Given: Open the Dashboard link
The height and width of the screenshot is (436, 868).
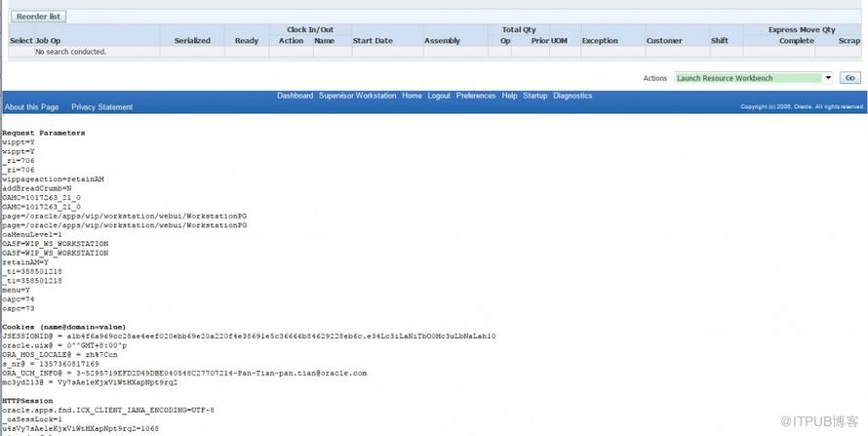Looking at the screenshot, I should click(295, 96).
